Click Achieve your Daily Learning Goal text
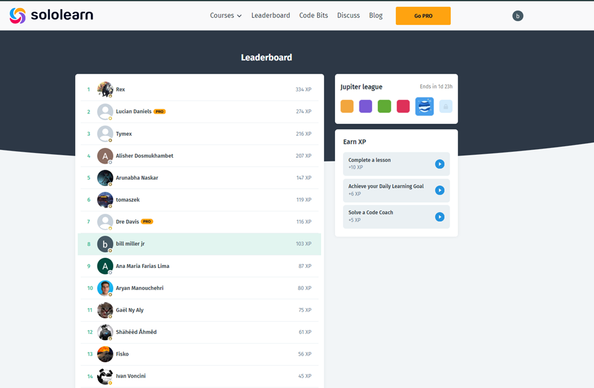Screen dimensions: 594x388 tap(386, 186)
